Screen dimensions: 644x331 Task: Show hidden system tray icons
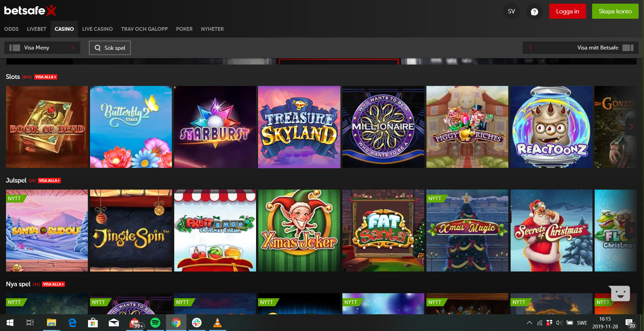pyautogui.click(x=530, y=323)
